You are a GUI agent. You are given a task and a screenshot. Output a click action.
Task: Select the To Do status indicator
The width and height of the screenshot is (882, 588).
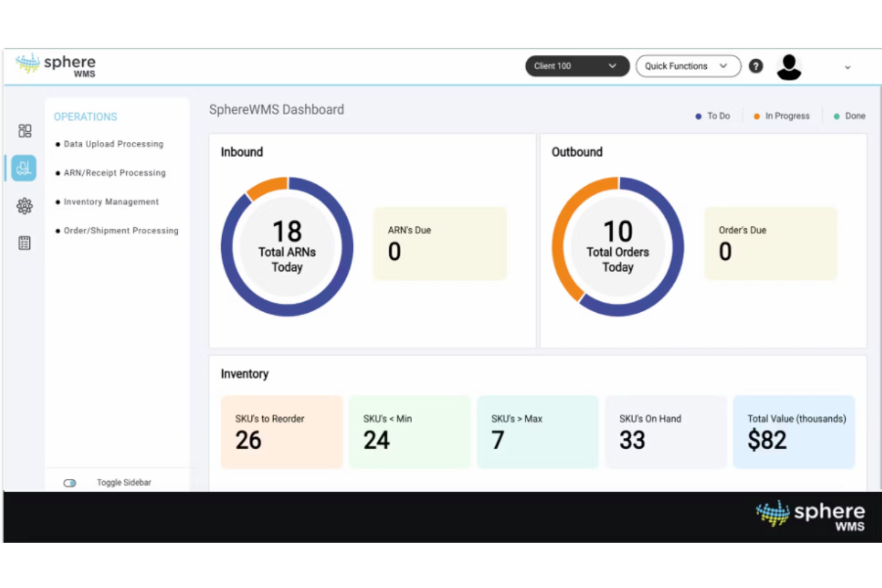(x=713, y=116)
